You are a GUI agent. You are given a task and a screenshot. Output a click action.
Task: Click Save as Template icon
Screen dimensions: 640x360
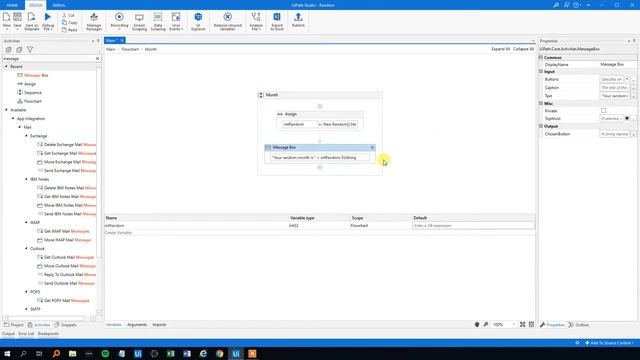pyautogui.click(x=31, y=21)
